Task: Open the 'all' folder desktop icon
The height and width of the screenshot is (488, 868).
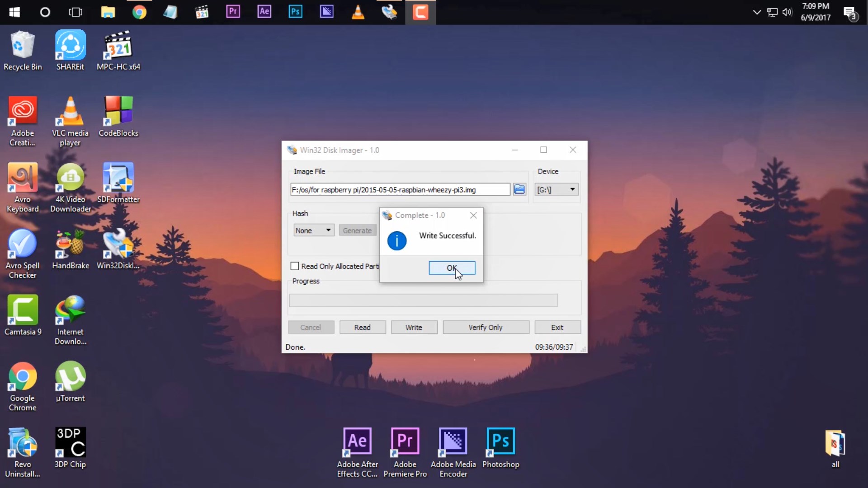Action: tap(835, 449)
